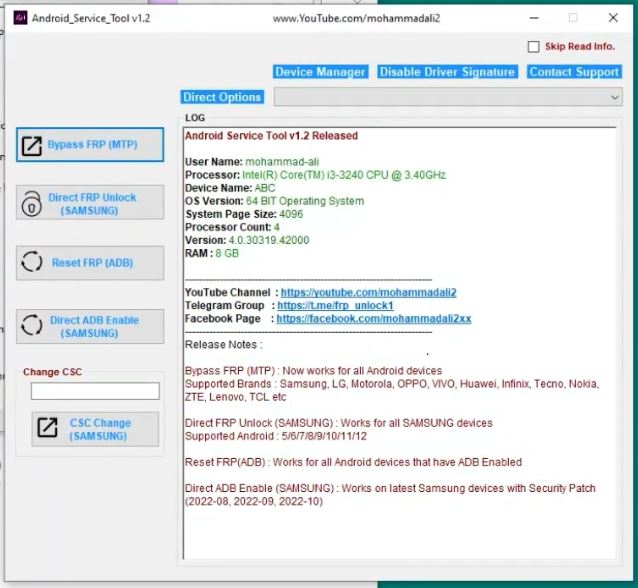Open the YouTube channel link mohammadali2
Screen dimensions: 638x588
pos(369,292)
